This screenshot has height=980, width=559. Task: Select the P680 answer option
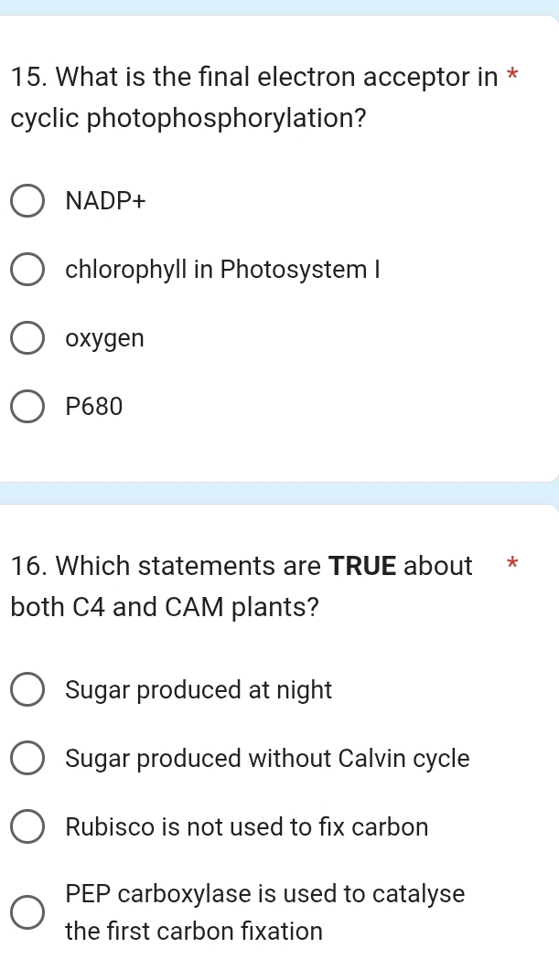(27, 406)
